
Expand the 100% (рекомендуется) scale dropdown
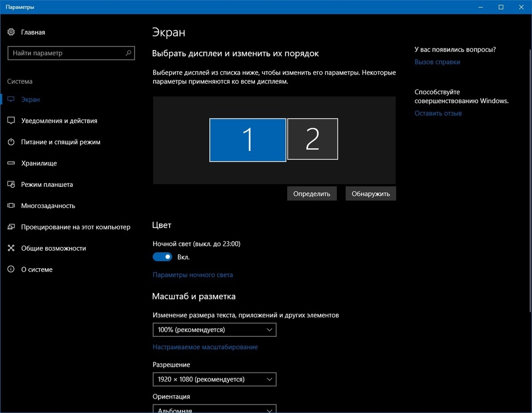click(x=214, y=330)
